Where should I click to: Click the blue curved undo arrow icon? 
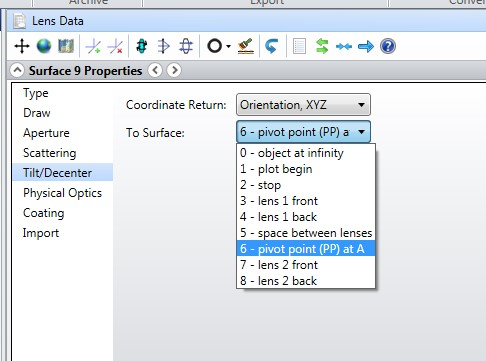click(x=272, y=46)
